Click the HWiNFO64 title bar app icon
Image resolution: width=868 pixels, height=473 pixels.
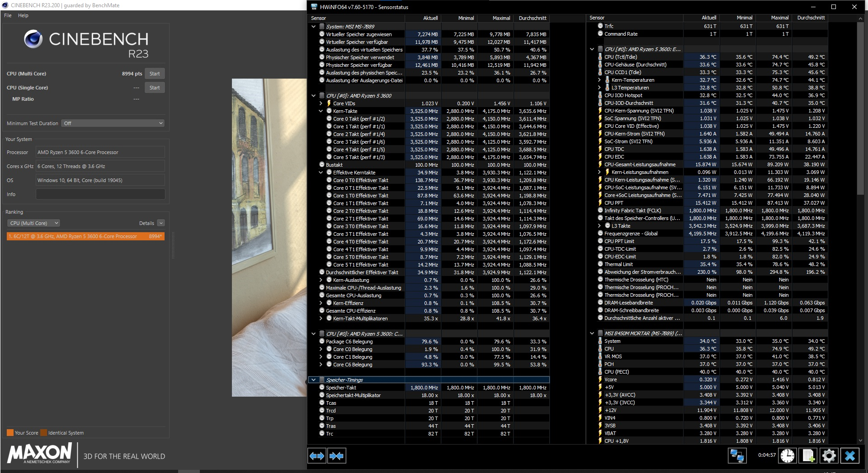point(314,7)
